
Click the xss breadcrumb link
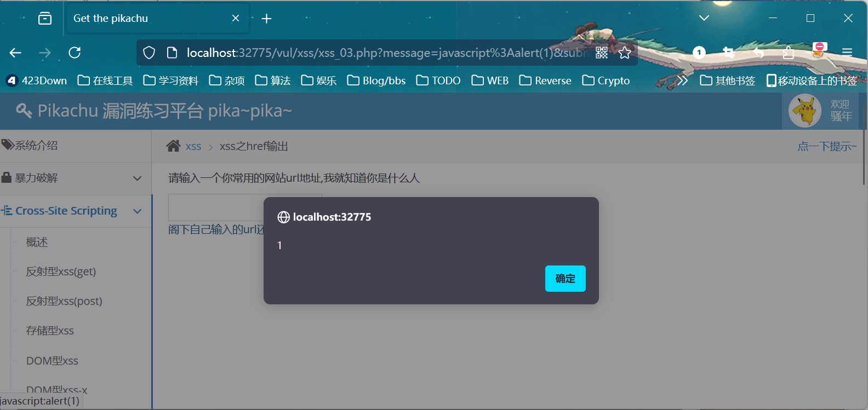pos(193,147)
